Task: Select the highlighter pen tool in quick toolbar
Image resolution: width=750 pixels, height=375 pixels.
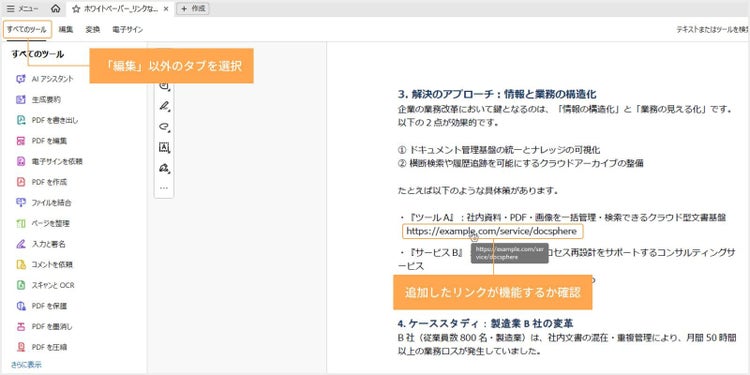Action: point(164,106)
